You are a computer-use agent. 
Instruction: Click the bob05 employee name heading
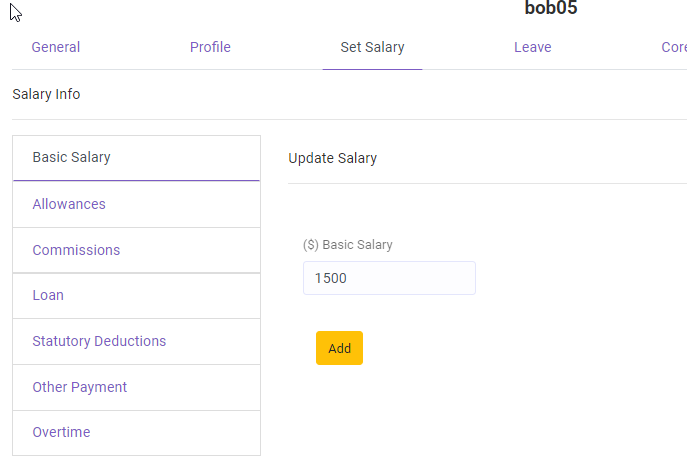(x=551, y=9)
